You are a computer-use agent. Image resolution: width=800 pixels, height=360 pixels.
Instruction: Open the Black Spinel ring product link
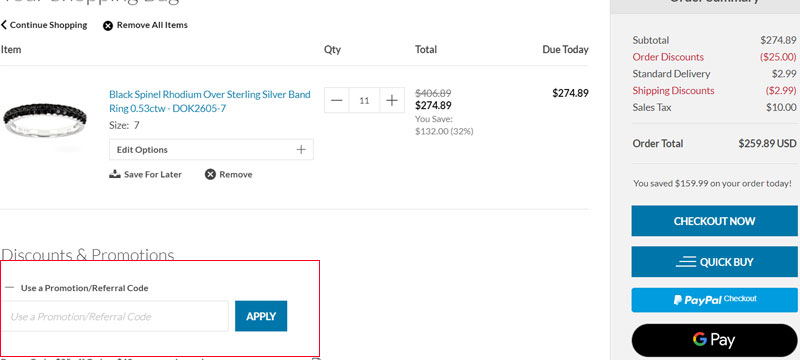pyautogui.click(x=210, y=101)
